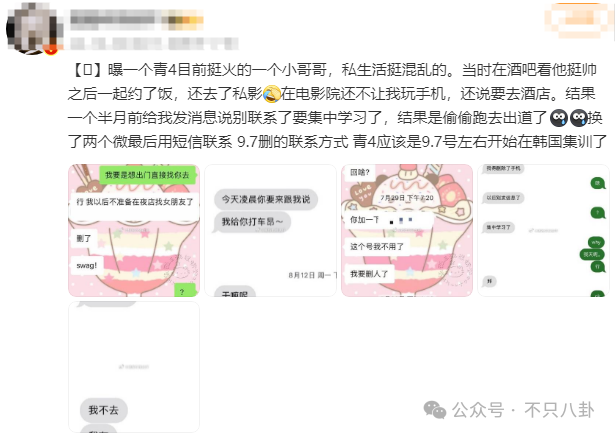View the third image with "这个号我不用了"
Screen dimensions: 615x435
pos(407,231)
